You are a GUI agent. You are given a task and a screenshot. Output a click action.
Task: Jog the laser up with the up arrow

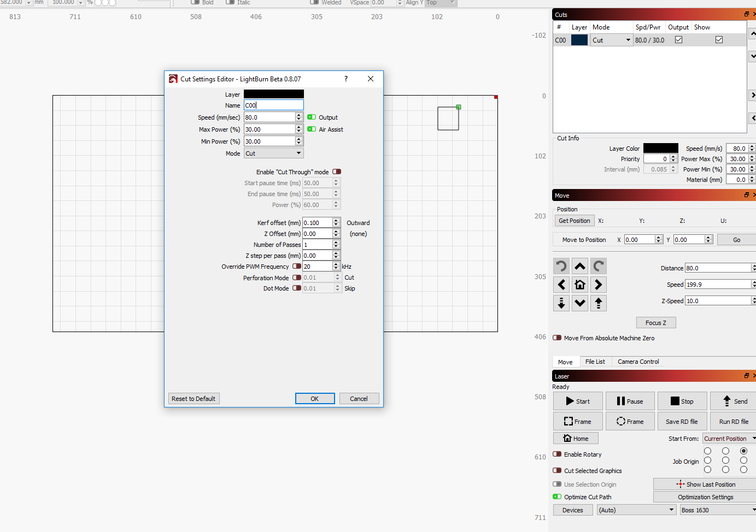click(x=580, y=266)
